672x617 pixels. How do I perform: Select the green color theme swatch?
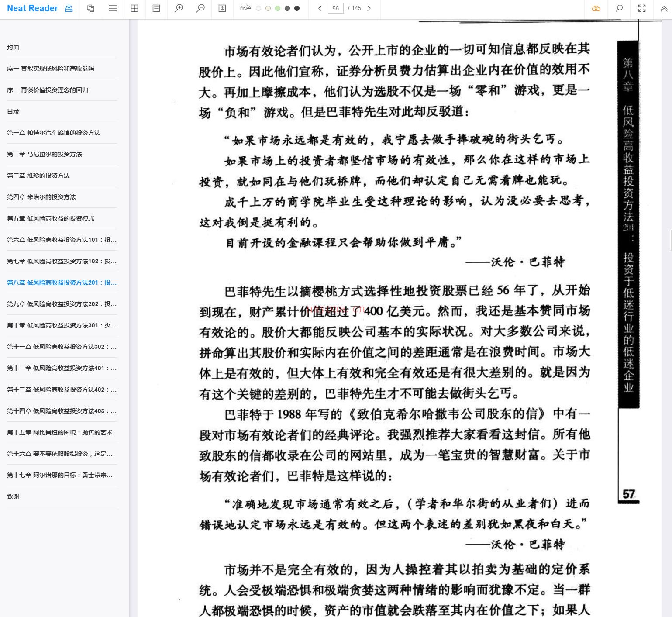click(x=278, y=8)
